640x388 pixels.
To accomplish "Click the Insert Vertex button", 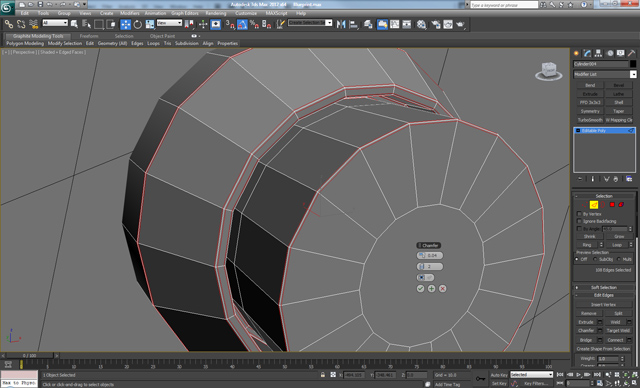I will [603, 304].
